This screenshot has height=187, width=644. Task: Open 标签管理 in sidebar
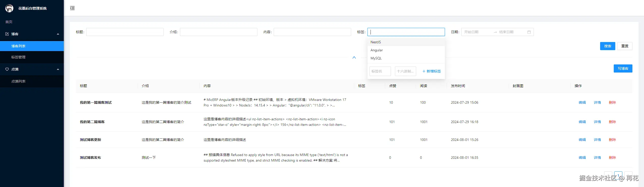coord(32,57)
